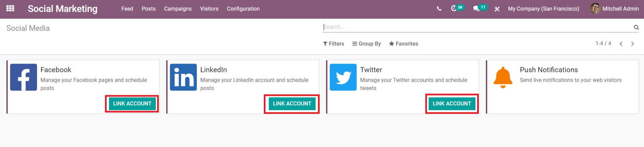
Task: Link account for Twitter
Action: point(452,104)
